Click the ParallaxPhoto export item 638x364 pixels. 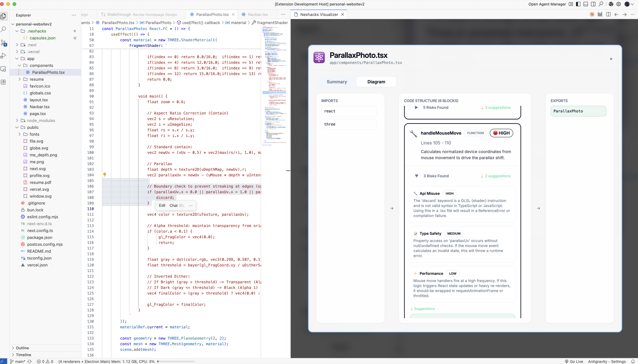tap(578, 111)
